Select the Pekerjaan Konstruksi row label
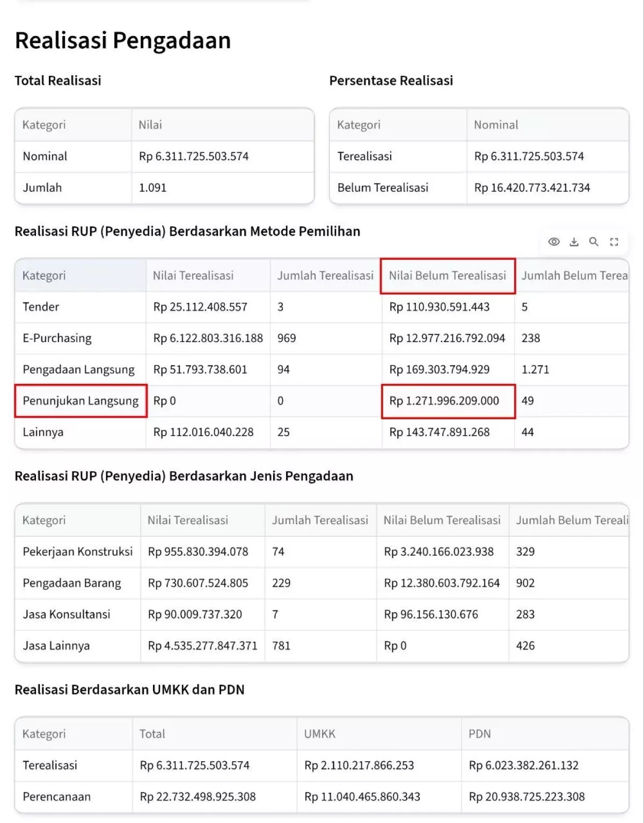Image resolution: width=644 pixels, height=823 pixels. (x=78, y=552)
